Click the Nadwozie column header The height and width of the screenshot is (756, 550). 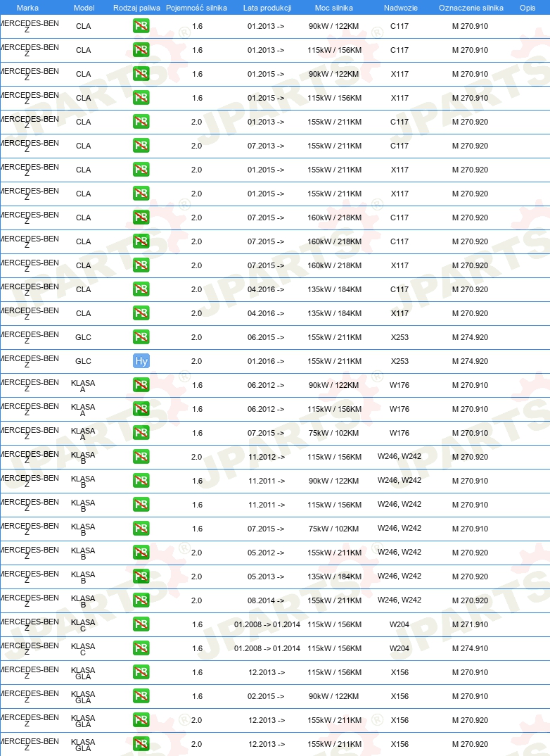click(x=401, y=8)
